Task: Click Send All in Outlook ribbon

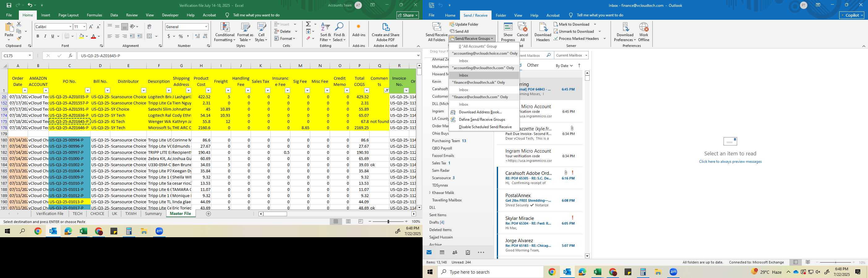Action: pyautogui.click(x=459, y=31)
